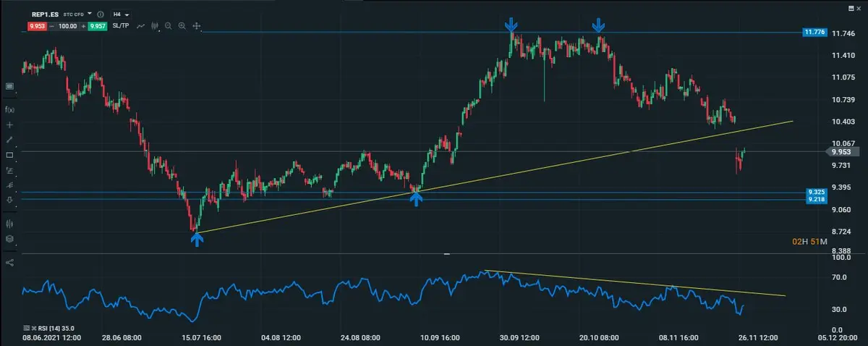The image size is (868, 346).
Task: Open the SL/TP settings
Action: point(122,26)
